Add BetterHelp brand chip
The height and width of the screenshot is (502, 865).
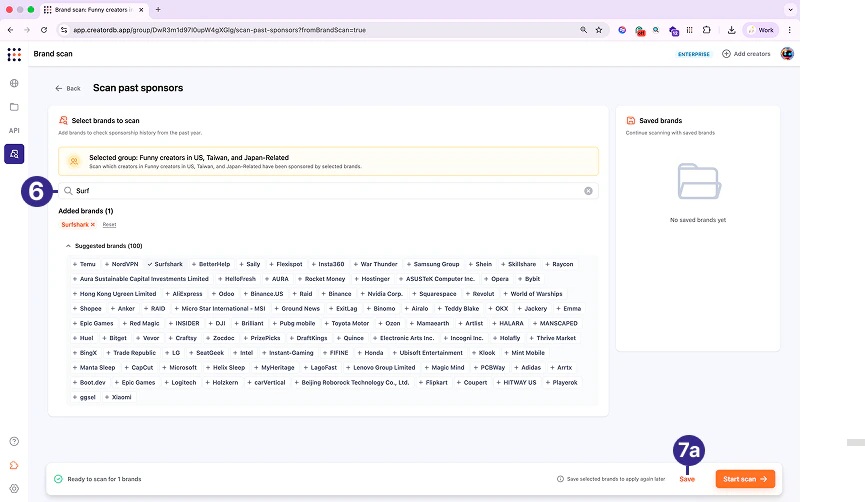point(211,264)
